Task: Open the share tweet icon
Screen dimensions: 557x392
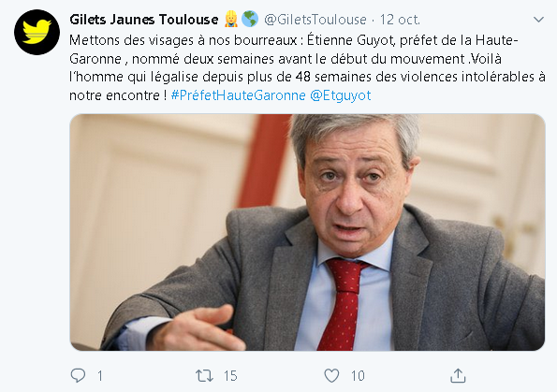Action: tap(458, 376)
